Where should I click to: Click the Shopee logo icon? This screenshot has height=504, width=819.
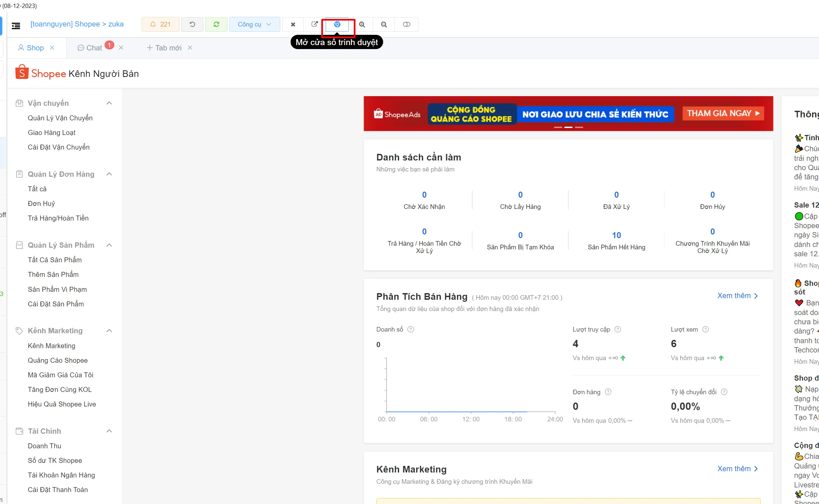click(x=22, y=72)
